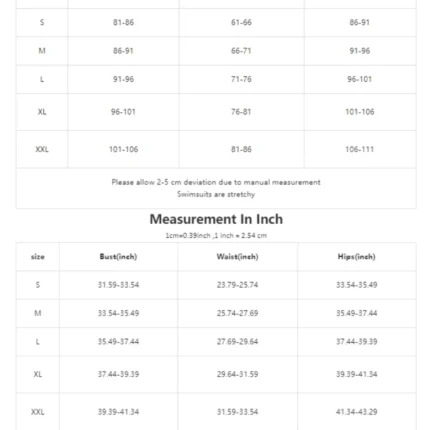Click the 'Waist(inch)' column header

237,257
